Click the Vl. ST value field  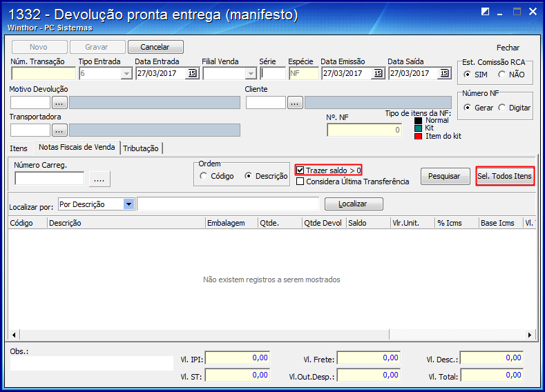[x=238, y=375]
